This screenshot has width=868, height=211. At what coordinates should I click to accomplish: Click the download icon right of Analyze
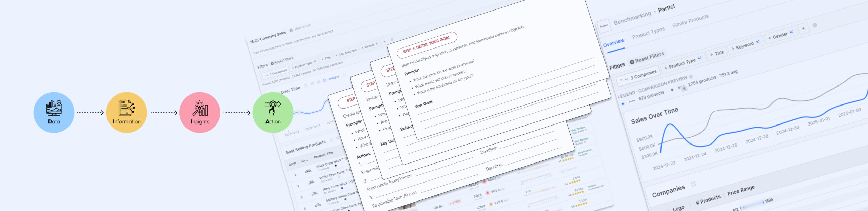tap(344, 75)
